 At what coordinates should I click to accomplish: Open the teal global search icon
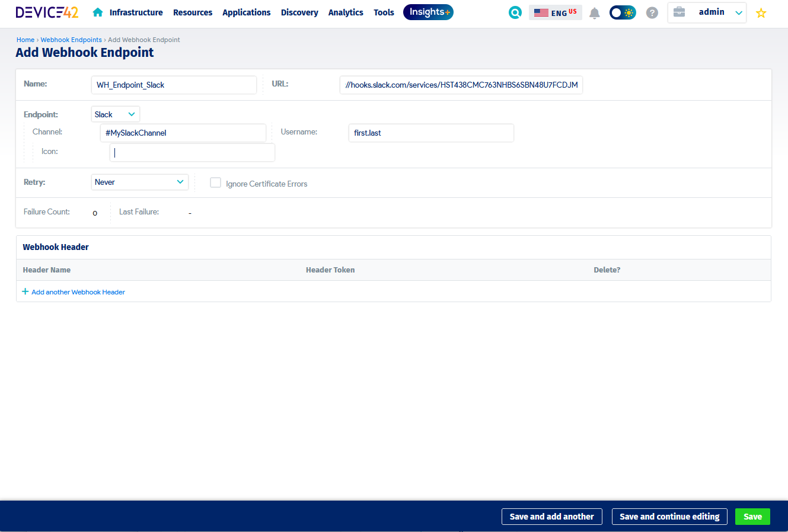pyautogui.click(x=515, y=12)
